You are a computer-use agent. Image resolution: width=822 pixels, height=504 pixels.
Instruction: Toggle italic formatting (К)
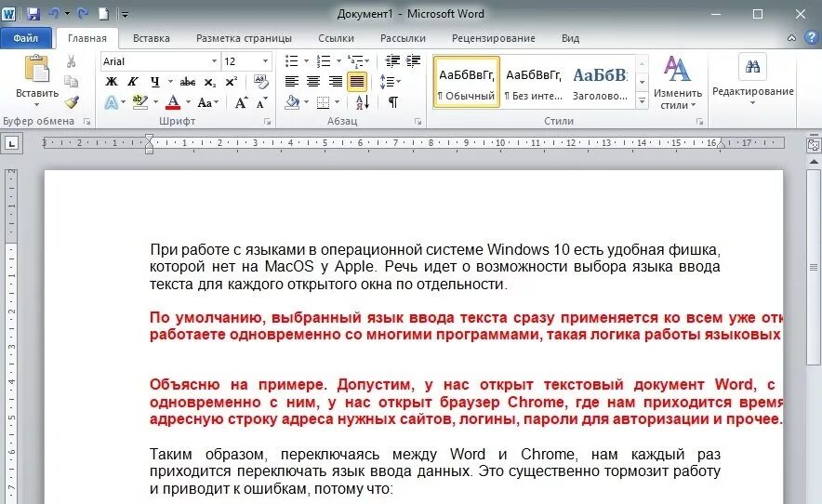(133, 81)
